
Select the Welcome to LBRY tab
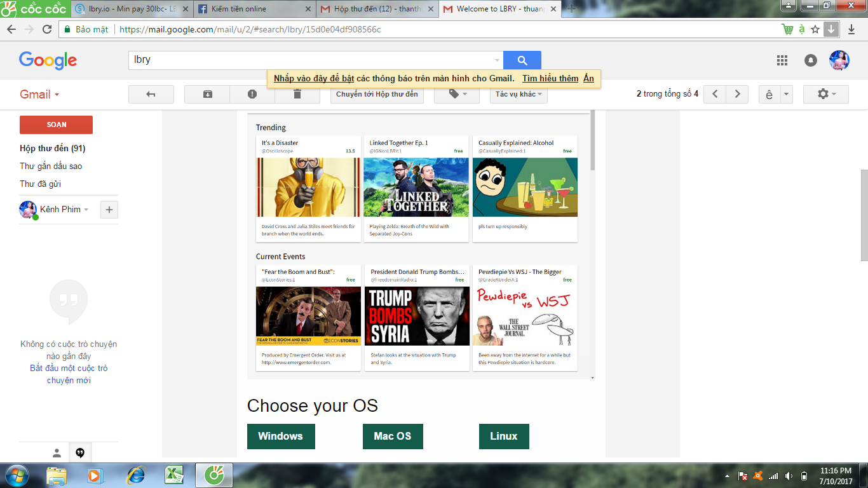[x=500, y=9]
